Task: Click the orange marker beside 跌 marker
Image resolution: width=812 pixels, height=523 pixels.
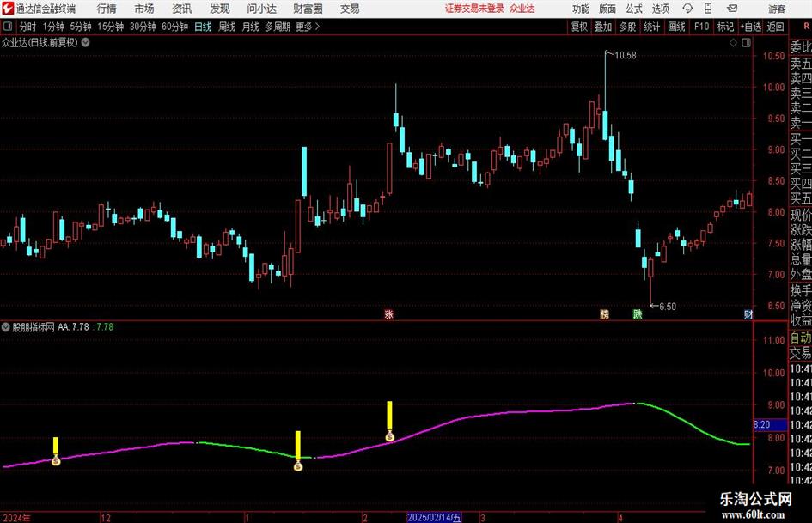Action: [604, 314]
